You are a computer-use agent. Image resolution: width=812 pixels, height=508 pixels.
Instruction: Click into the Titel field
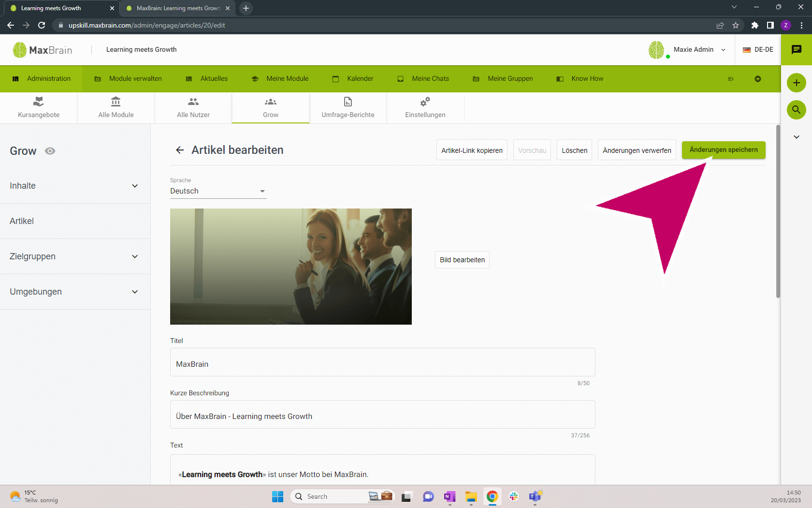382,362
